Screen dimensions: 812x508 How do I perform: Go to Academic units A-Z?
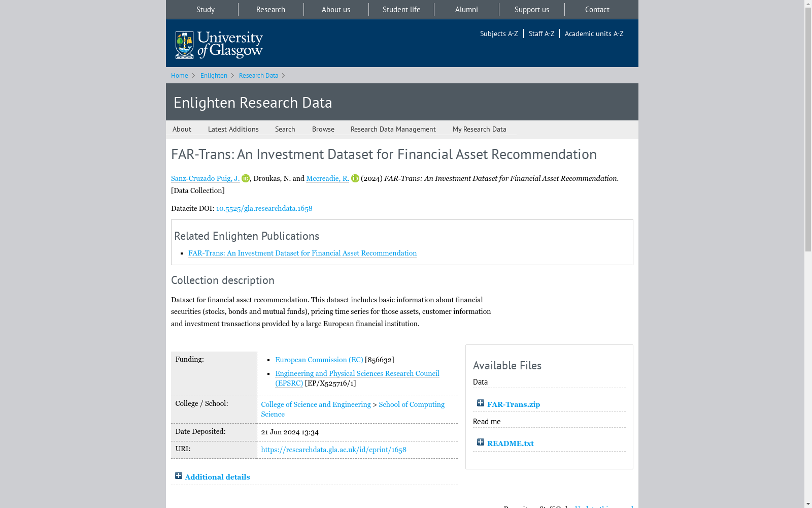[594, 34]
